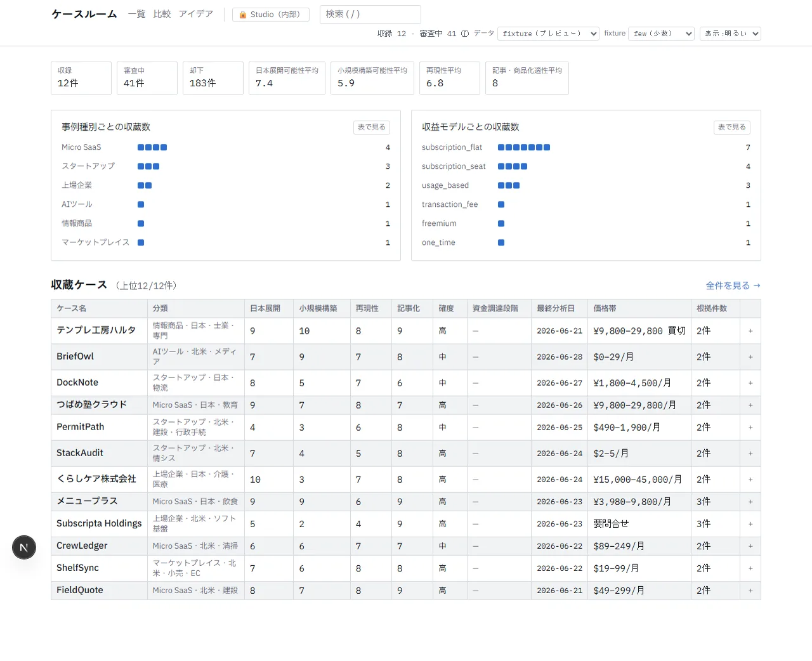The image size is (812, 661).
Task: Click the Studio（内部） button
Action: (x=271, y=15)
